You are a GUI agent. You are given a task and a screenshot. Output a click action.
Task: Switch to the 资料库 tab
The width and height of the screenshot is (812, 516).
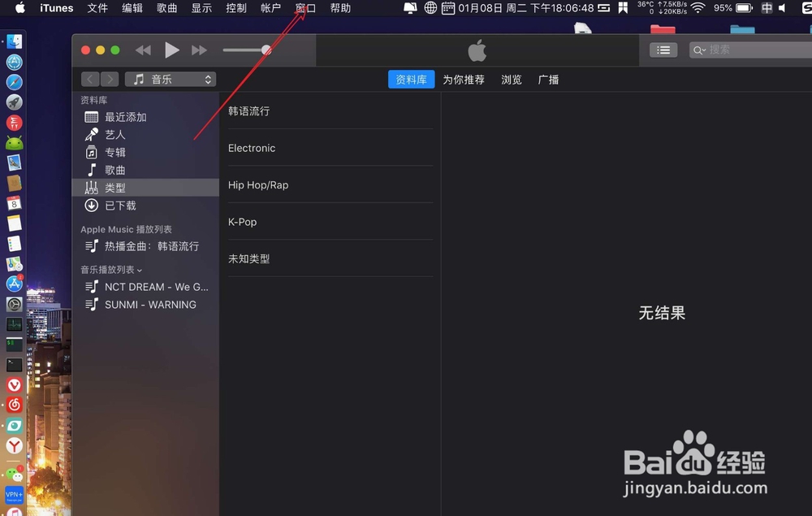[411, 80]
